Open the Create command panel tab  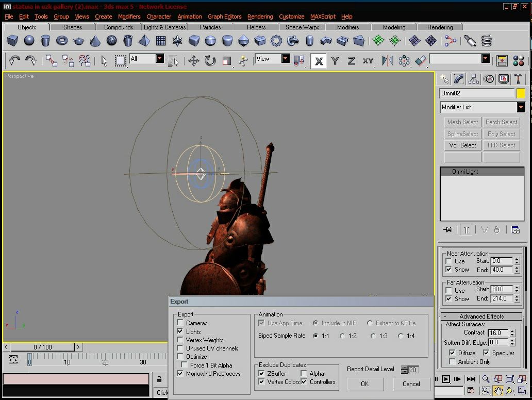tap(444, 79)
